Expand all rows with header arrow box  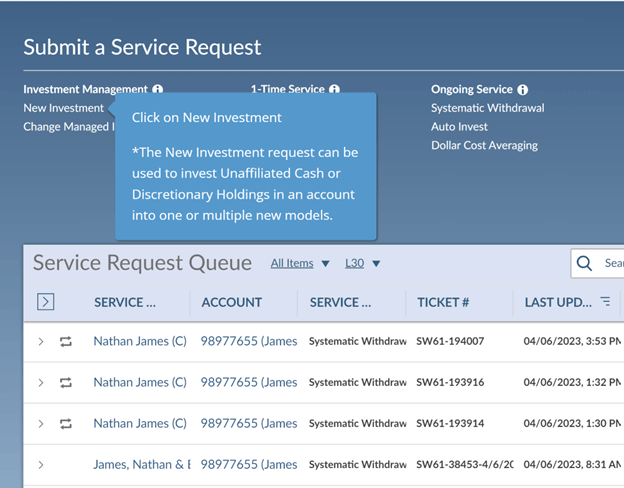[x=45, y=302]
